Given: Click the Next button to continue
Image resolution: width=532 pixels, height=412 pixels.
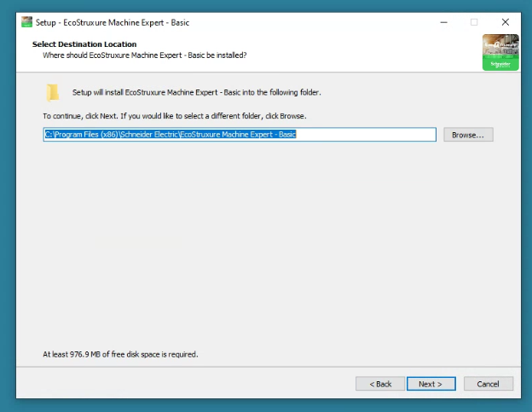Looking at the screenshot, I should (431, 384).
